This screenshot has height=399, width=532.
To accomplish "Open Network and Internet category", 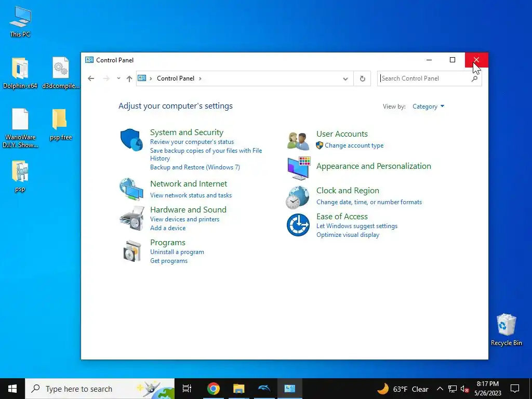I will click(189, 183).
